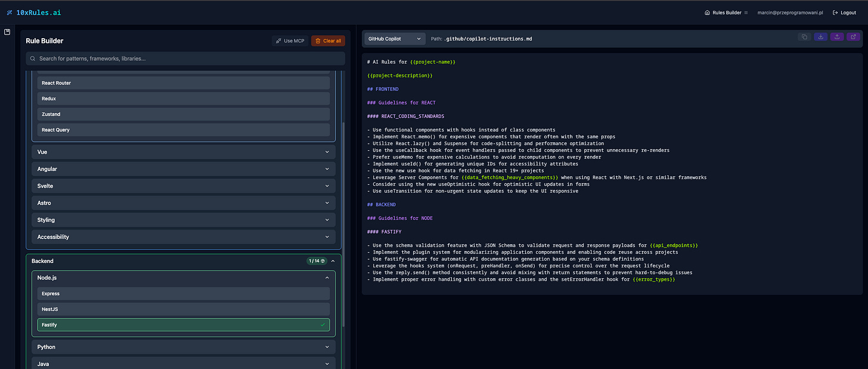Viewport: 868px width, 369px height.
Task: Click the Use MCP button
Action: 290,41
